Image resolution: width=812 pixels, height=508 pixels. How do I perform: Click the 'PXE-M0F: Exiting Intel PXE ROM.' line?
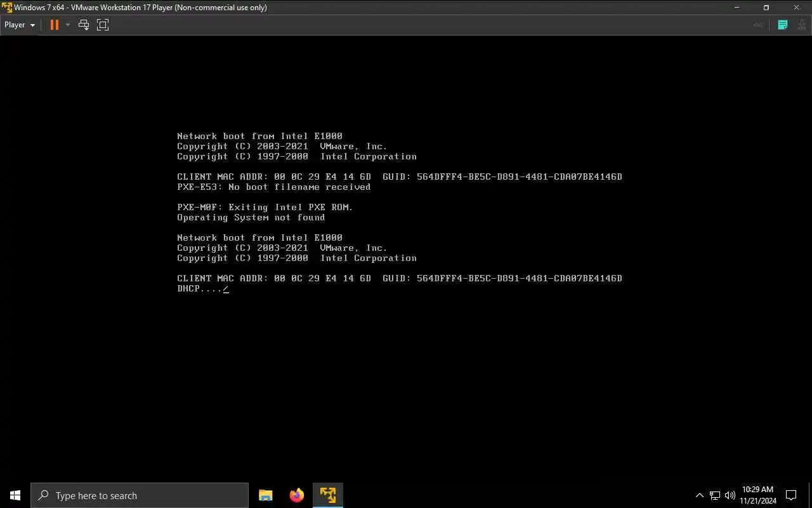265,207
